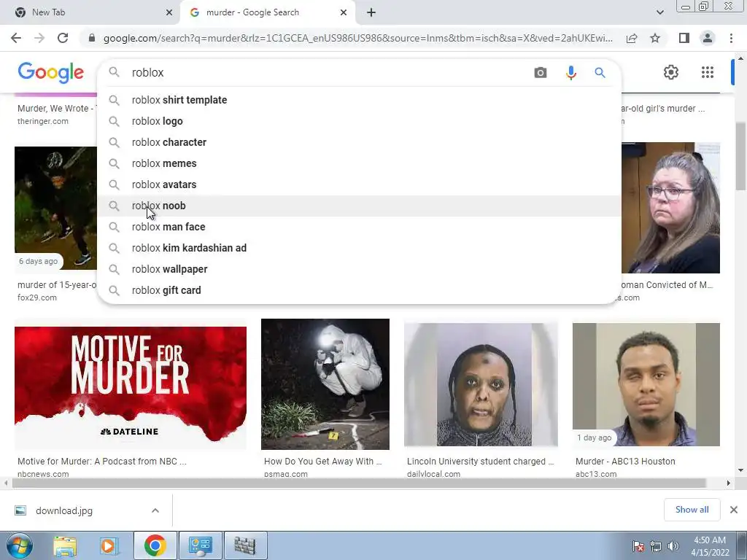
Task: Click the Chrome taskbar icon
Action: click(155, 545)
